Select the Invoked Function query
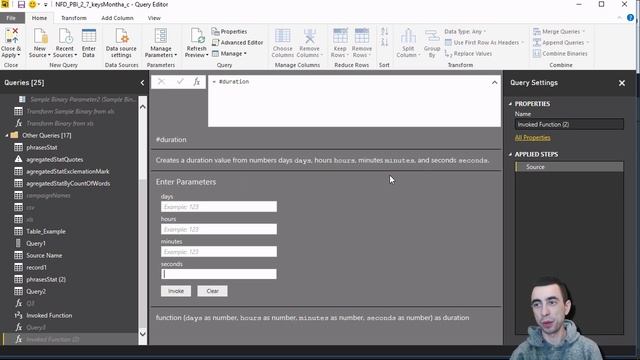 49,316
